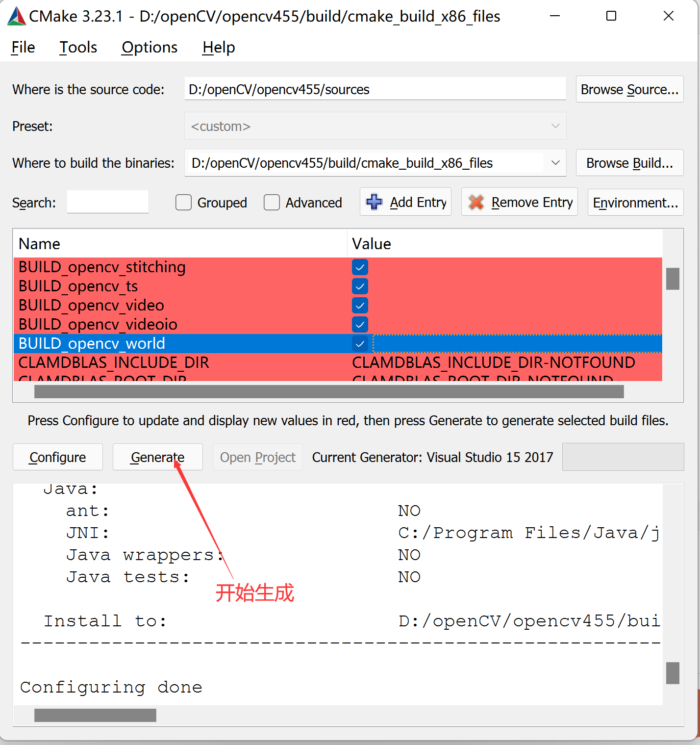The image size is (700, 745).
Task: Toggle the Grouped checkbox
Action: [183, 203]
